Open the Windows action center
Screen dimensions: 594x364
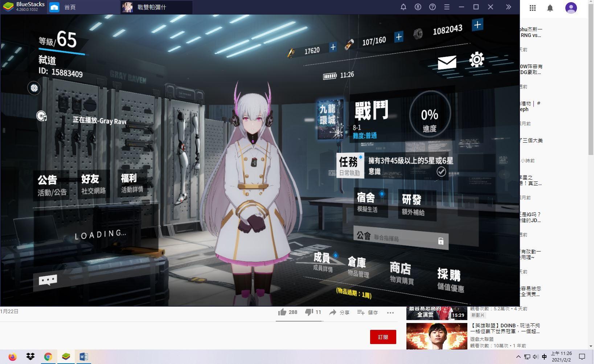pos(582,357)
